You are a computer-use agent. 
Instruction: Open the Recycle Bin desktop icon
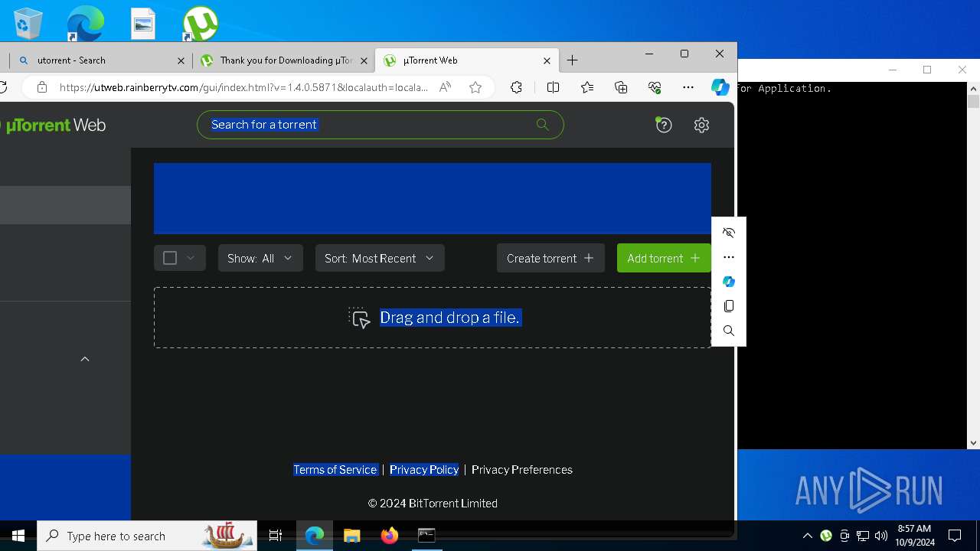[x=28, y=22]
